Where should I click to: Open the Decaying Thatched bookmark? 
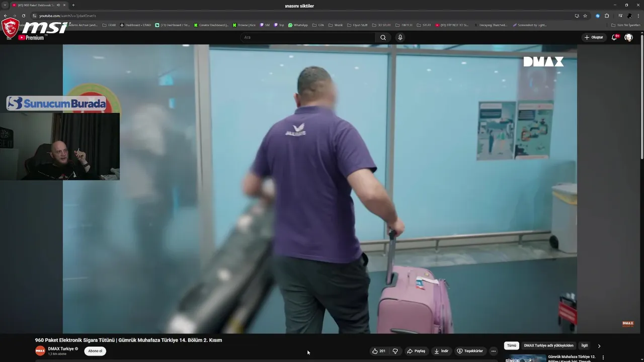[491, 25]
